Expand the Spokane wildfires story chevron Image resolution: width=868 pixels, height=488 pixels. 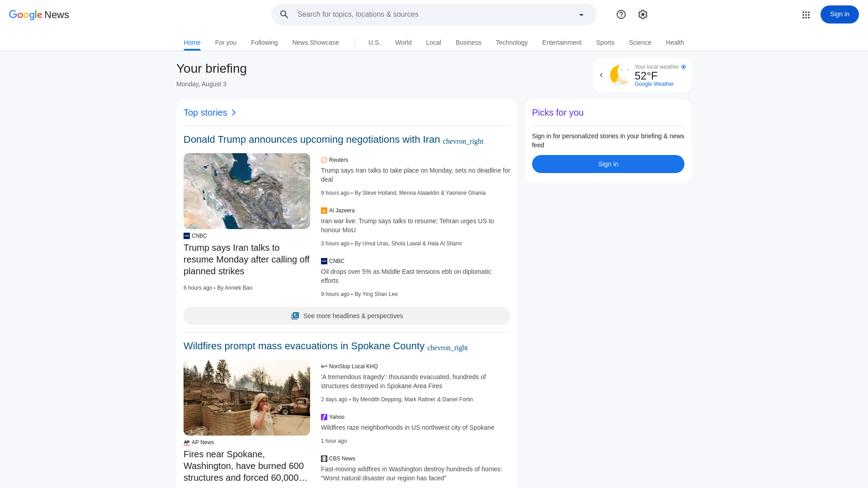click(448, 348)
